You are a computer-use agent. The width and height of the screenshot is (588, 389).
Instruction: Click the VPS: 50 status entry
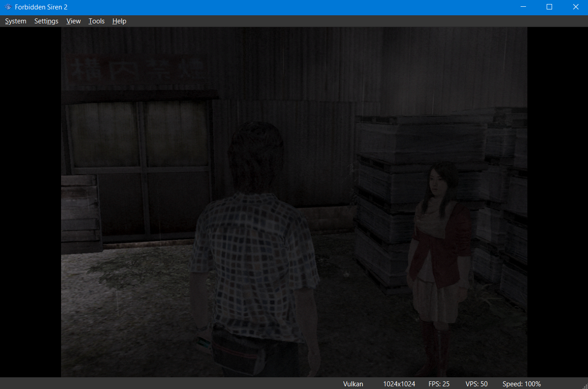click(x=477, y=384)
